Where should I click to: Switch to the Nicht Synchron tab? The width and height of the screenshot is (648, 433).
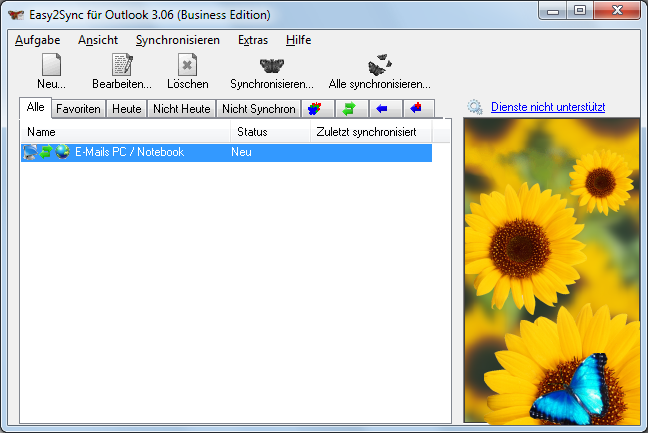coord(259,109)
